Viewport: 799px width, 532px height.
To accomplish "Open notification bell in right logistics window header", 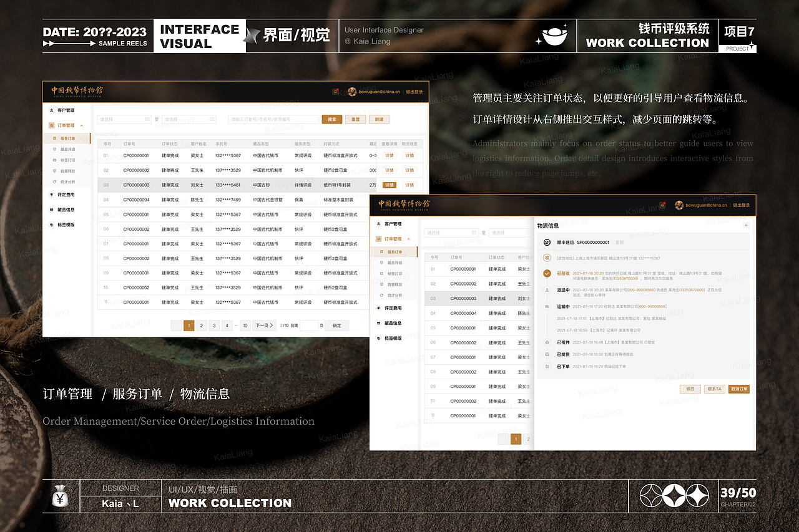I will point(663,205).
